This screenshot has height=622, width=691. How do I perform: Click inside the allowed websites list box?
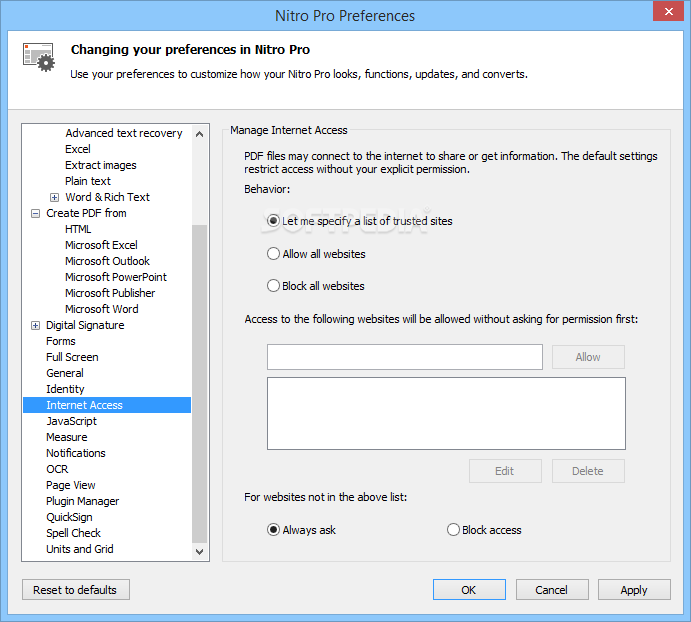pos(446,413)
